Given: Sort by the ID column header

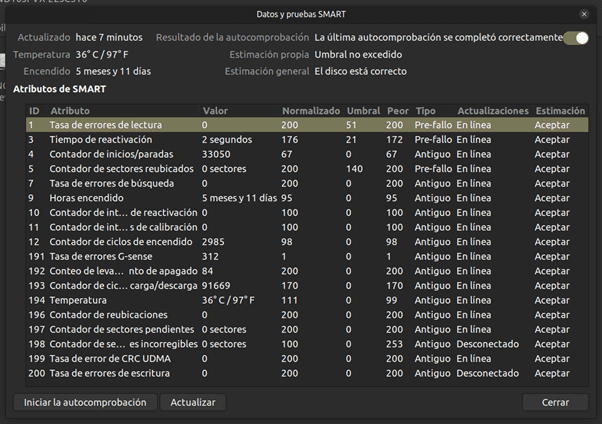Looking at the screenshot, I should pyautogui.click(x=34, y=110).
